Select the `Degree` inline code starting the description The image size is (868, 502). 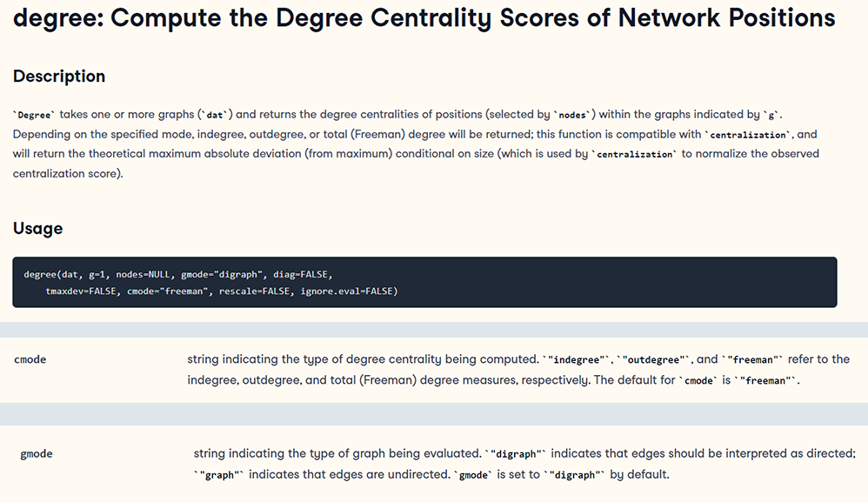[34, 115]
